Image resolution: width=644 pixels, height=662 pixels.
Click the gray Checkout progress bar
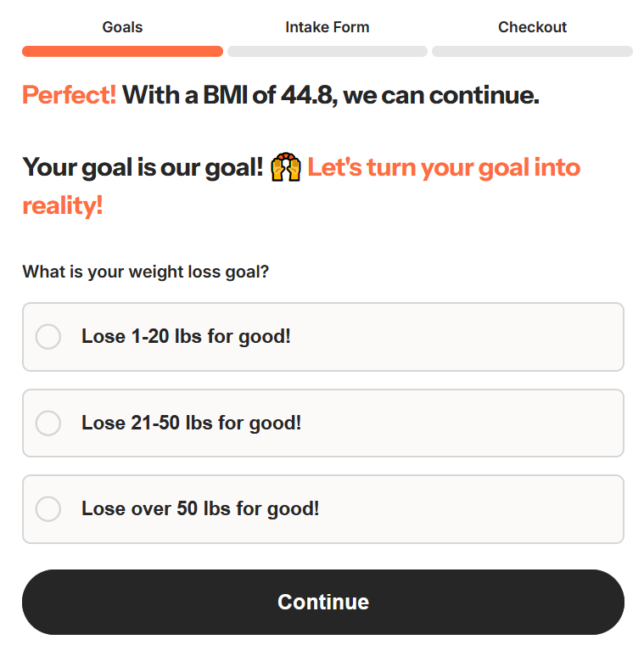pos(532,52)
